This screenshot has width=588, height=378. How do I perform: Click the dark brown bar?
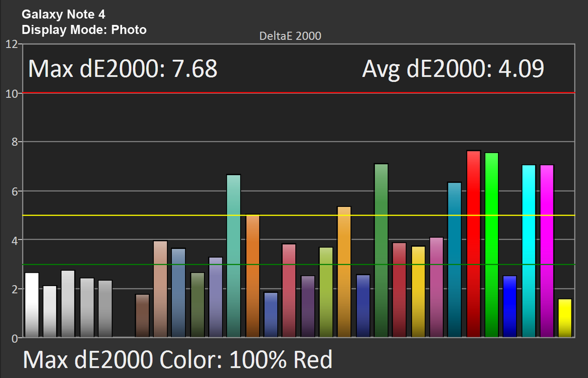point(142,316)
